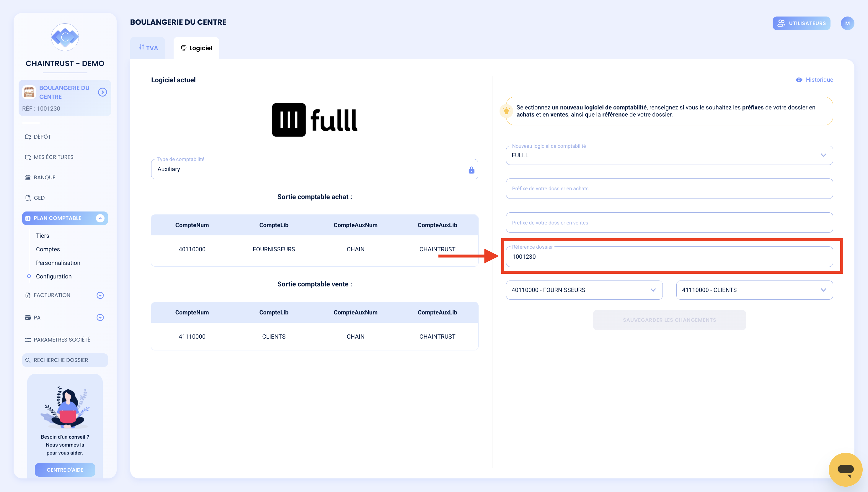Image resolution: width=868 pixels, height=492 pixels.
Task: Show Historique via the eye link
Action: [814, 80]
